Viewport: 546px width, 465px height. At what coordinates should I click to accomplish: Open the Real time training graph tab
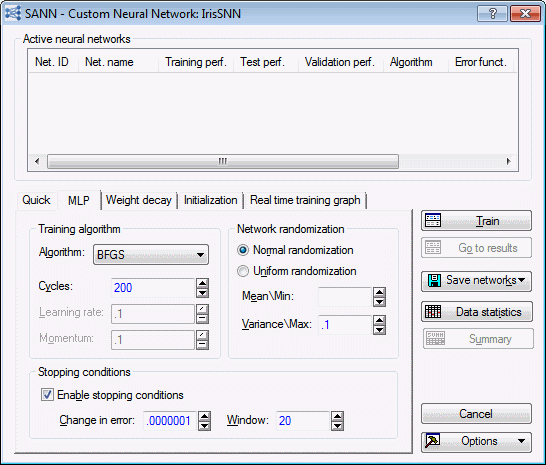pos(305,200)
